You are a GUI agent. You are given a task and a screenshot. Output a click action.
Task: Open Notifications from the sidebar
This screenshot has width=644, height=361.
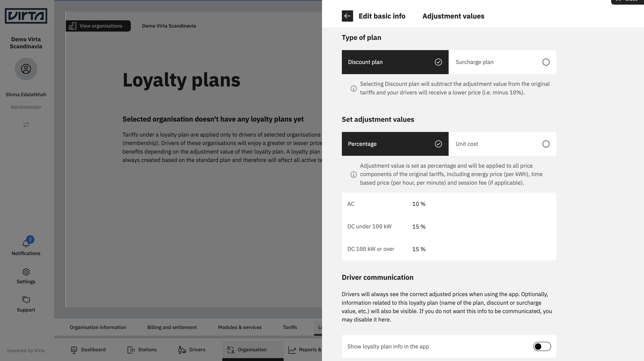(26, 246)
